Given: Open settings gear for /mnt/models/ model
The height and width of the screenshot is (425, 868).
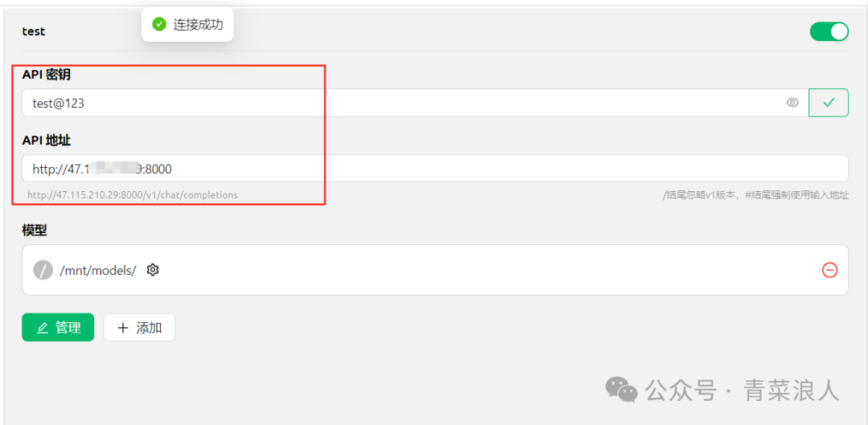Looking at the screenshot, I should pos(153,269).
